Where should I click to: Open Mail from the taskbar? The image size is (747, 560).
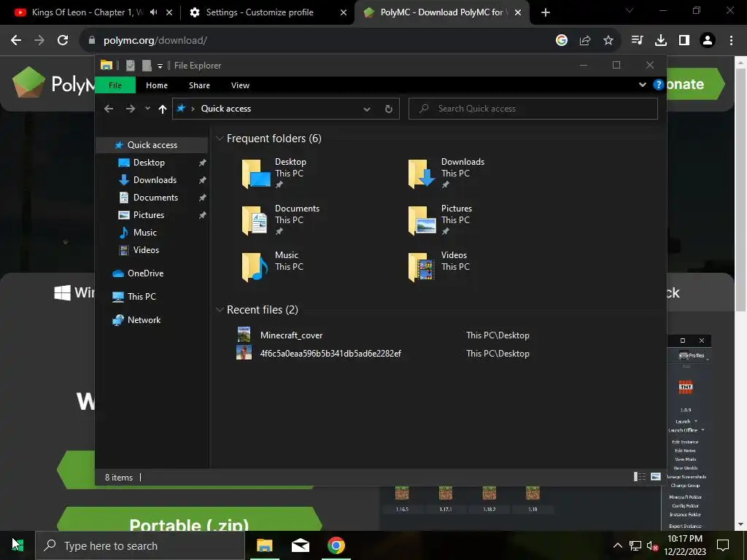tap(300, 545)
